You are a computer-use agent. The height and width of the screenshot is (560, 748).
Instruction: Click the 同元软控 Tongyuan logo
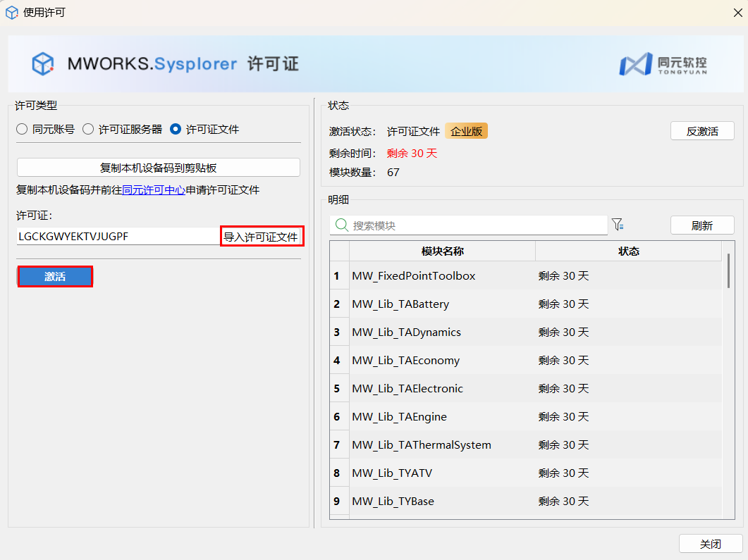(662, 64)
